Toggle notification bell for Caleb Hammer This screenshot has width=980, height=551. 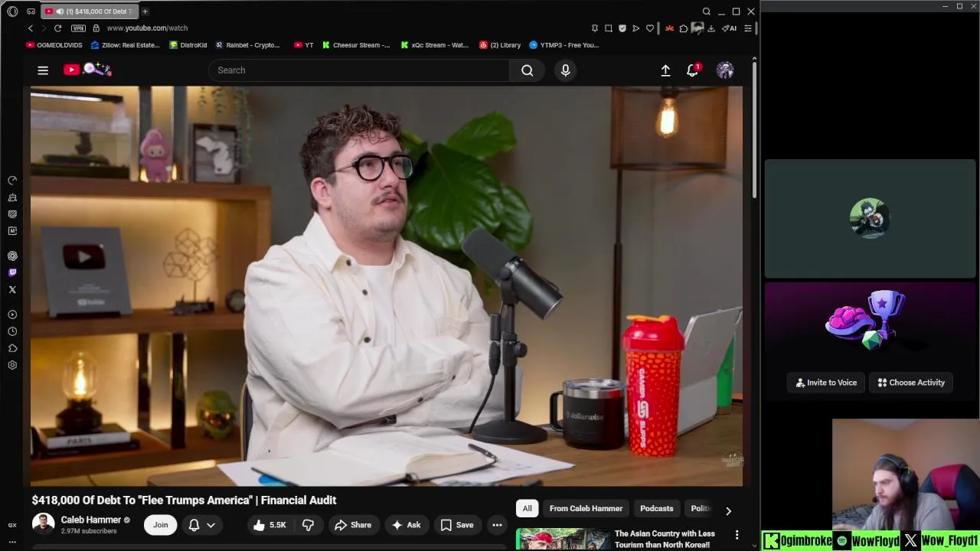coord(194,525)
